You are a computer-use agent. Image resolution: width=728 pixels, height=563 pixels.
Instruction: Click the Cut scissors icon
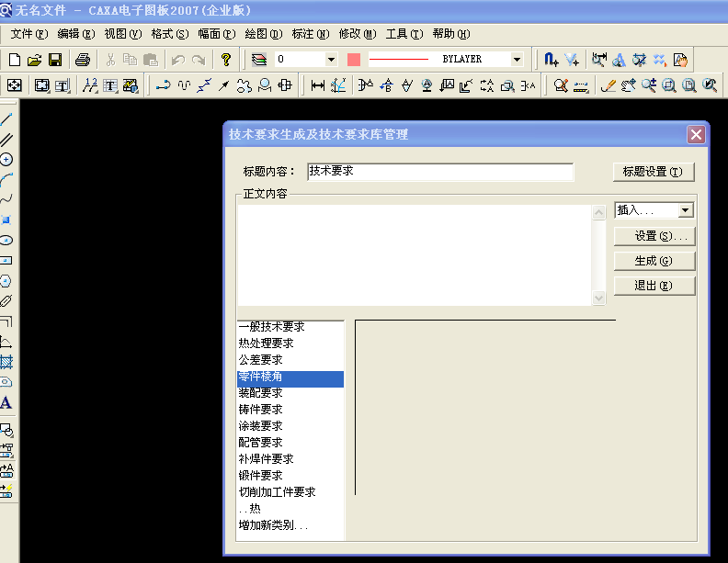coord(110,60)
